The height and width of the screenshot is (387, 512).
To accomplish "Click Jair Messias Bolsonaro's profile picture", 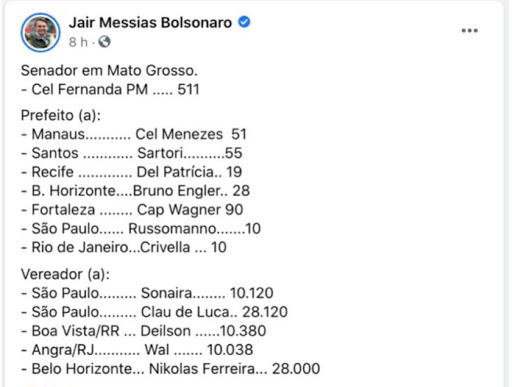I will click(41, 32).
